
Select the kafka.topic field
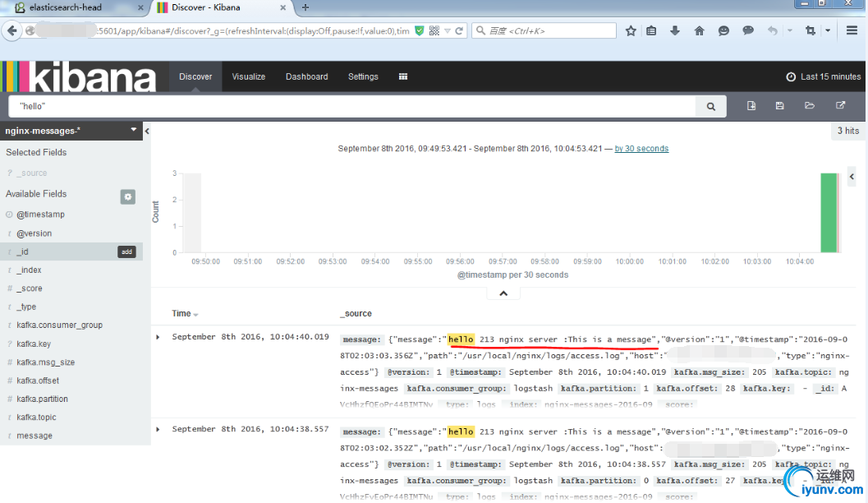(x=36, y=418)
